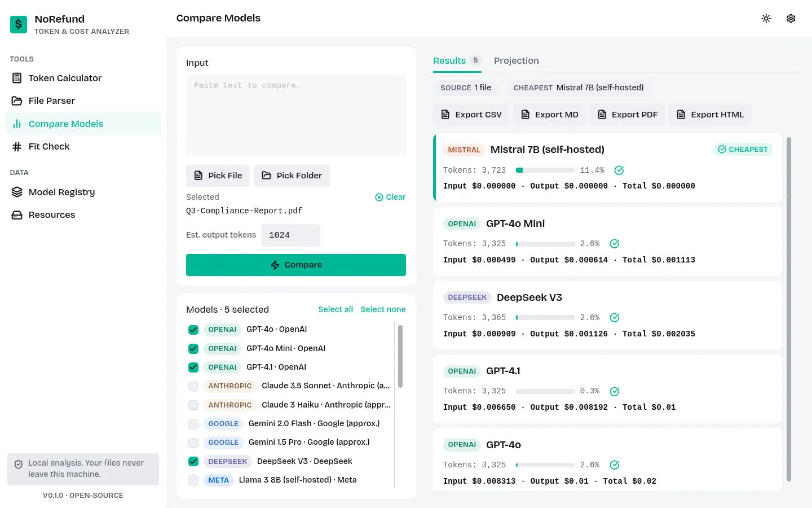Click the fit checkmark icon on GPT-4o Mini card
812x508 pixels.
[x=615, y=244]
